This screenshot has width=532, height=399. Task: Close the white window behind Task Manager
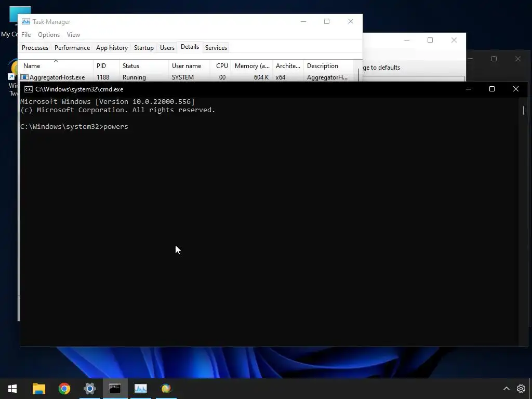(x=454, y=40)
